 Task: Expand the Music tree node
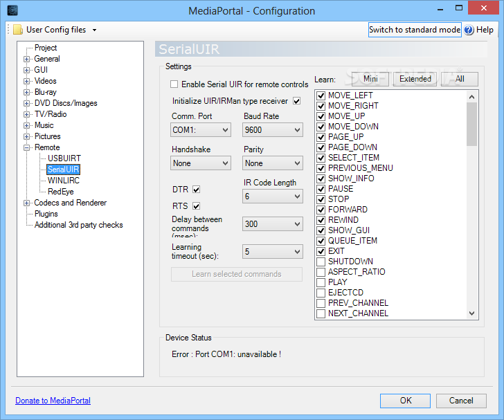point(27,126)
